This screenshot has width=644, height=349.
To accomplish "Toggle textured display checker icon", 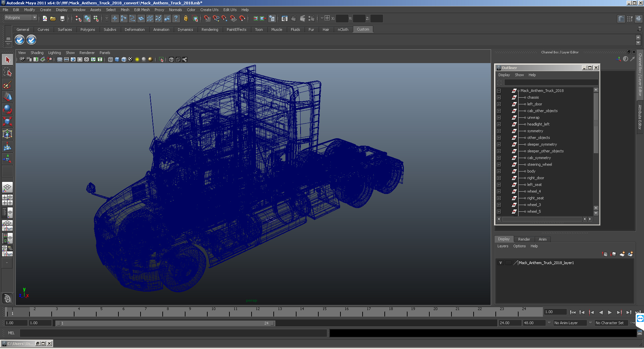I will pyautogui.click(x=130, y=59).
